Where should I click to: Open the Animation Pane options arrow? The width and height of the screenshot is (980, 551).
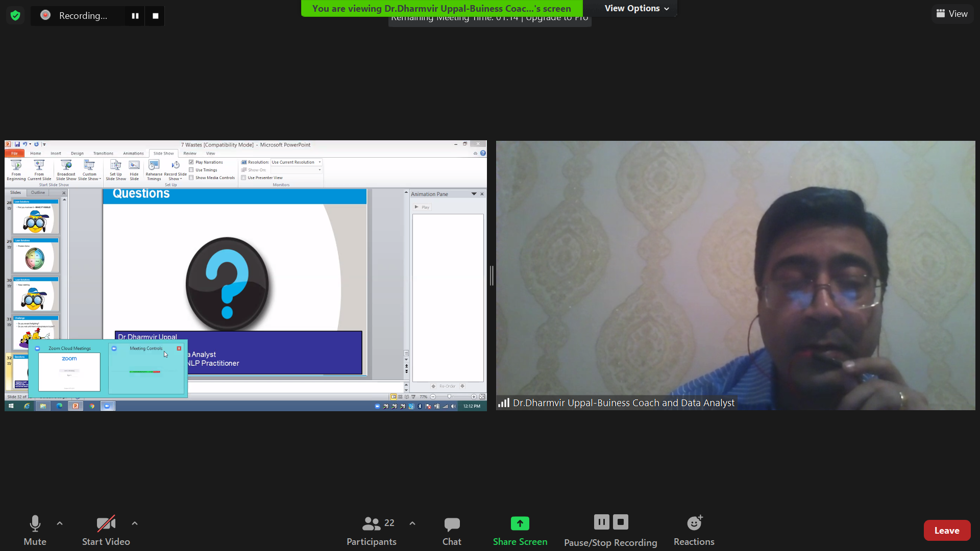(474, 194)
